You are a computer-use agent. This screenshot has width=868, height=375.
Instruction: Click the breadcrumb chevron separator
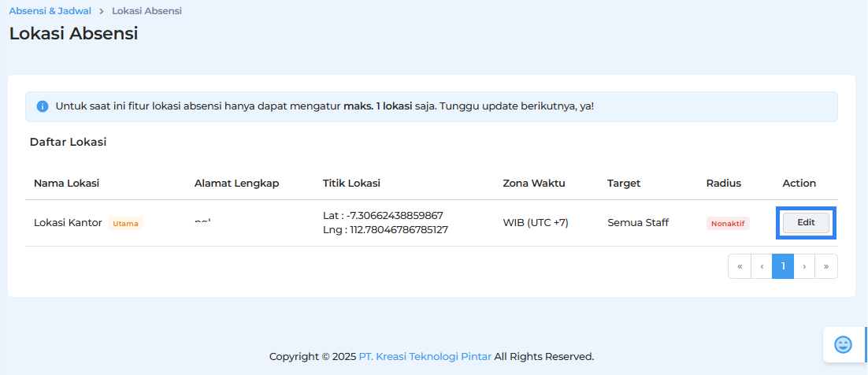pyautogui.click(x=102, y=11)
